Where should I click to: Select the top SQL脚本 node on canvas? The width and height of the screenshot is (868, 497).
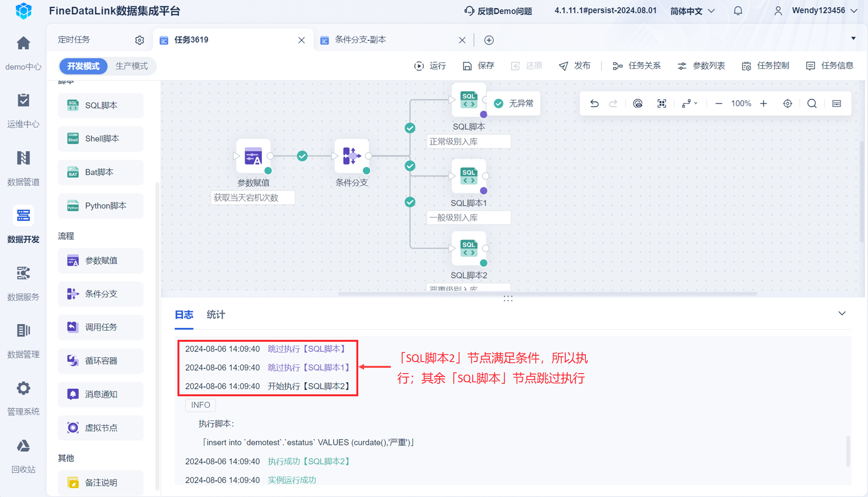(469, 100)
